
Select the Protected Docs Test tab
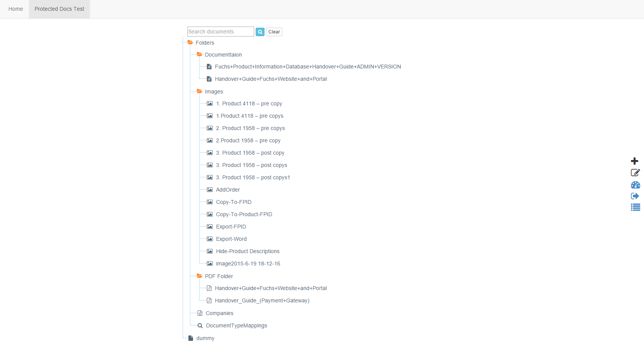tap(59, 9)
